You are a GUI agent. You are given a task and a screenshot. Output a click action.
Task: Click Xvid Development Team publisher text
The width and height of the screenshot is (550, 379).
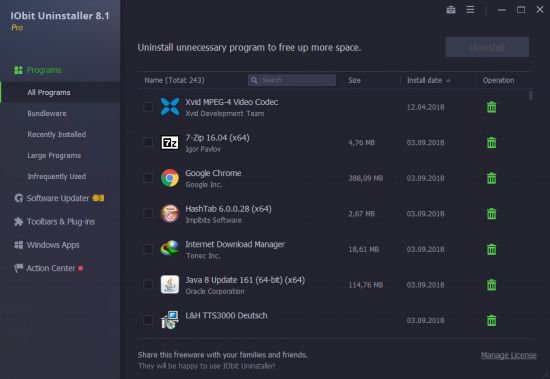coord(225,114)
